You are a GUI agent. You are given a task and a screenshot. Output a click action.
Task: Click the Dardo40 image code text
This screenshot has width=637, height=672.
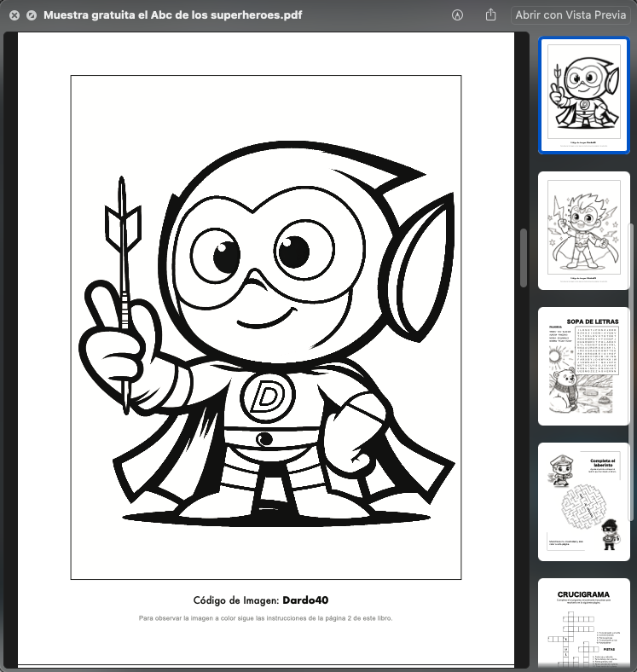(305, 600)
